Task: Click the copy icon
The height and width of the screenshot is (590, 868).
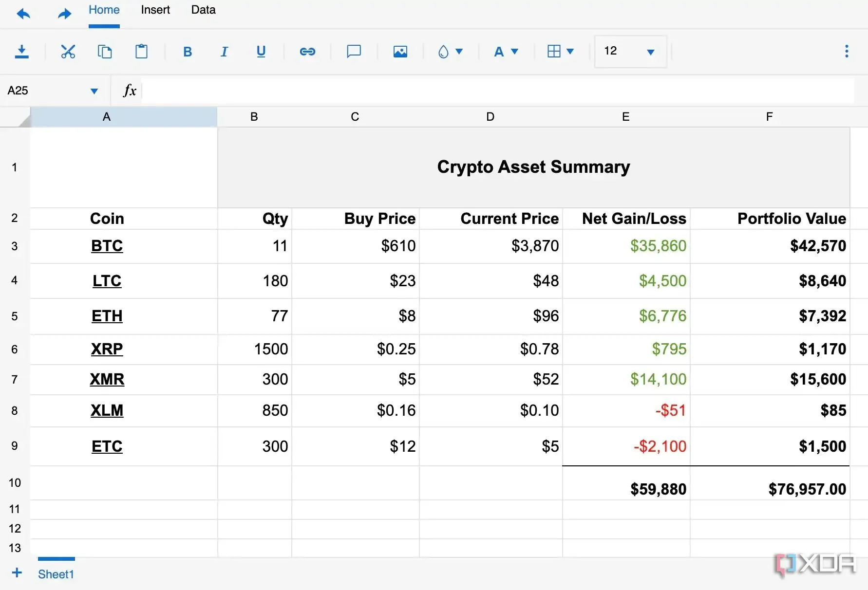Action: [105, 51]
